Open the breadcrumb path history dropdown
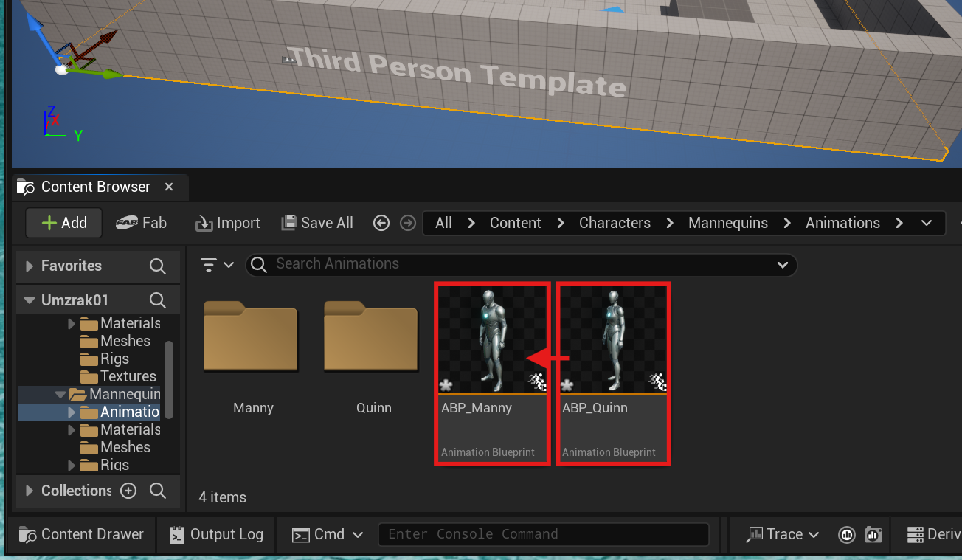962x560 pixels. [x=927, y=223]
